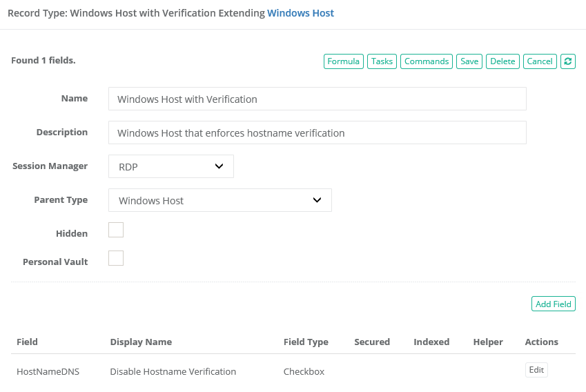Click the Add Field button
The height and width of the screenshot is (392, 586).
pyautogui.click(x=554, y=304)
